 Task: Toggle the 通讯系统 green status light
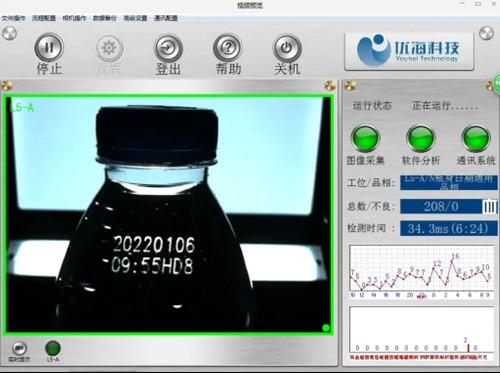pos(476,138)
